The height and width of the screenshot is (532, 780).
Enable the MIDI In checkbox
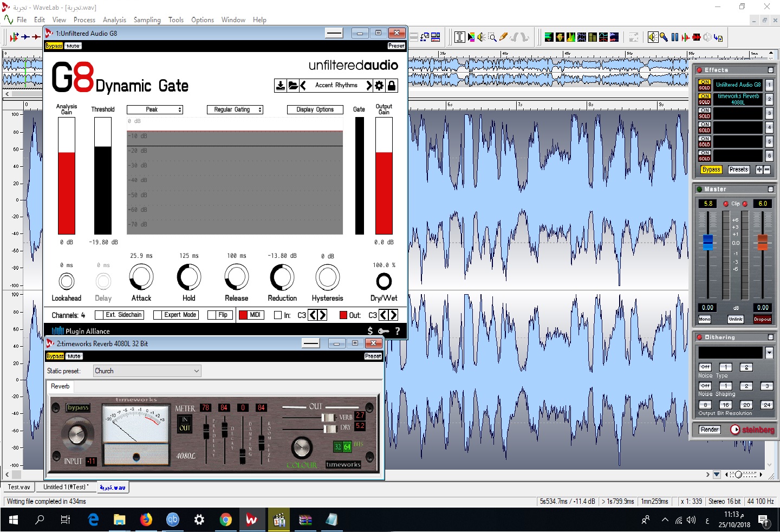(278, 315)
